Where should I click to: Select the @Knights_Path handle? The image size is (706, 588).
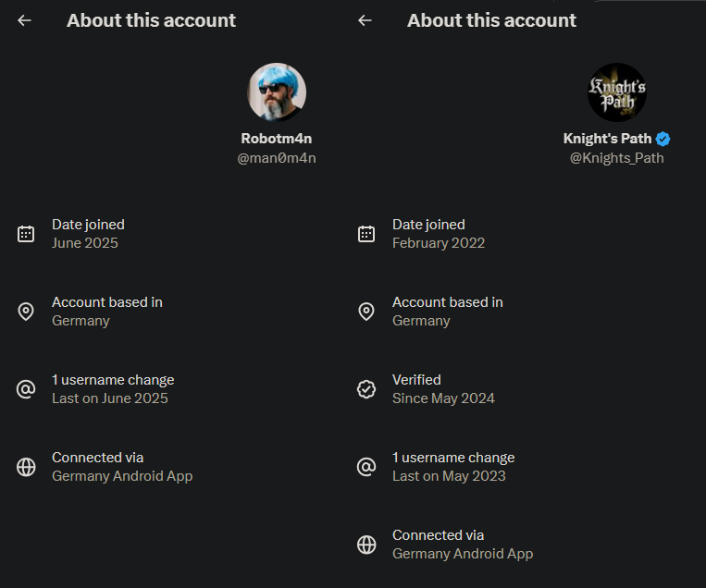(x=617, y=158)
